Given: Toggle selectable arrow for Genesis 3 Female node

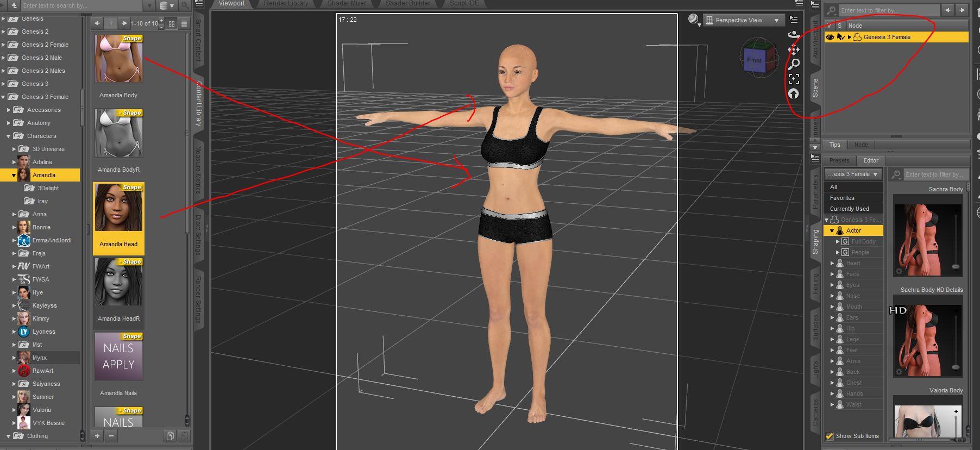Looking at the screenshot, I should 840,37.
